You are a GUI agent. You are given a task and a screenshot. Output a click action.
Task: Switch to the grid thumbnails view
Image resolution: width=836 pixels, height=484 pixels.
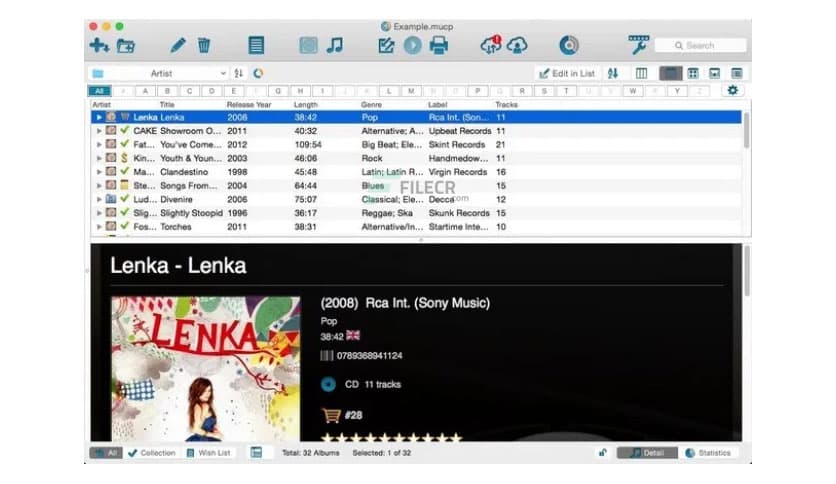pyautogui.click(x=693, y=74)
